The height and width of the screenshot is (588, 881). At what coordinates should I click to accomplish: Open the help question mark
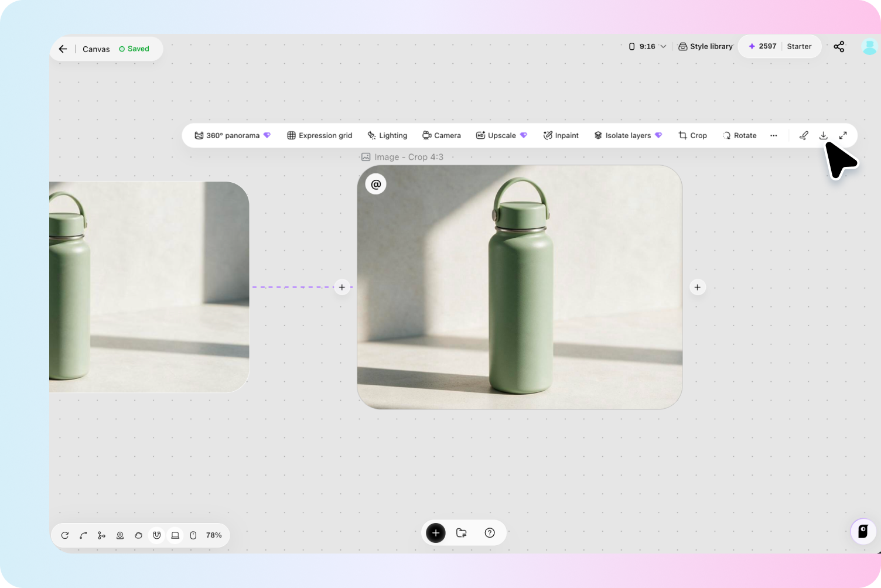490,533
